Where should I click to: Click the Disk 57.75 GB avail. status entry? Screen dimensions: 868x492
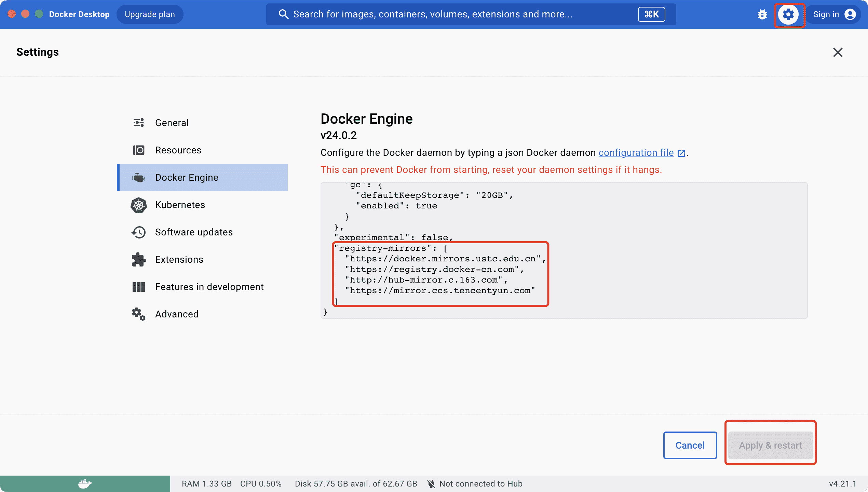pos(356,484)
